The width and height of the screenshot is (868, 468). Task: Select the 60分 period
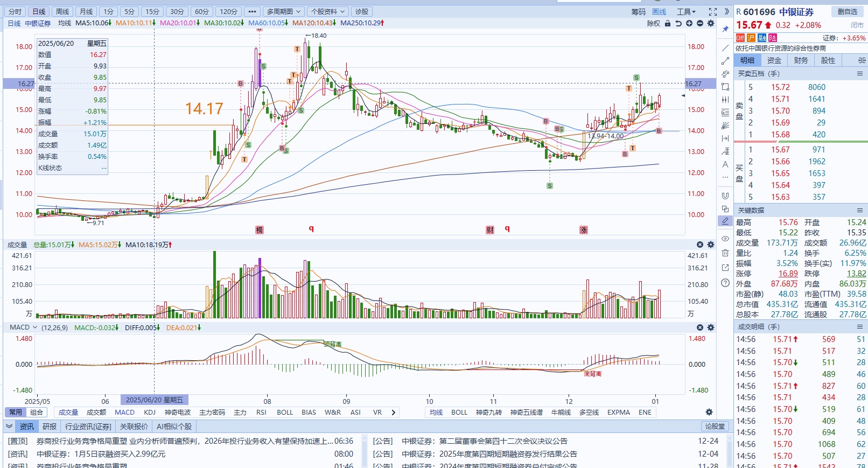click(x=202, y=11)
